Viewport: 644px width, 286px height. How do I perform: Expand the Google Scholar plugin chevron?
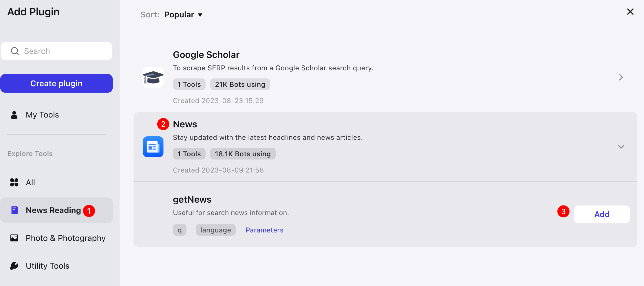tap(621, 77)
